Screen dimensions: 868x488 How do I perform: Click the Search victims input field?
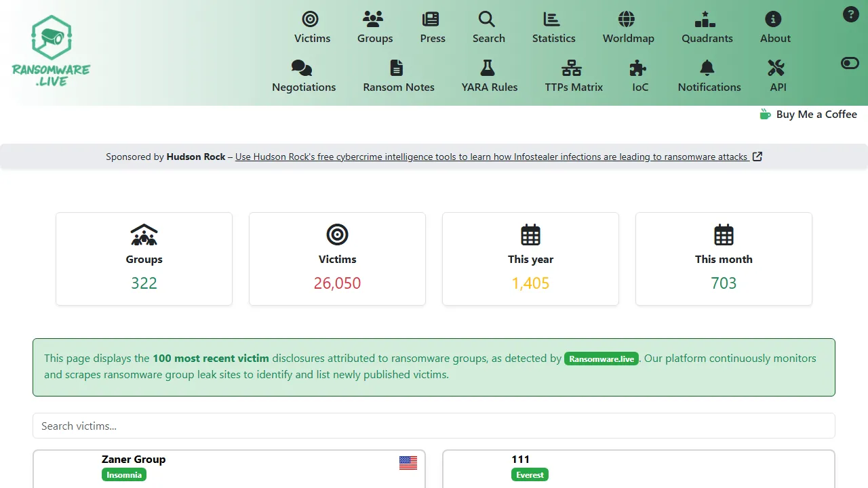coord(434,426)
